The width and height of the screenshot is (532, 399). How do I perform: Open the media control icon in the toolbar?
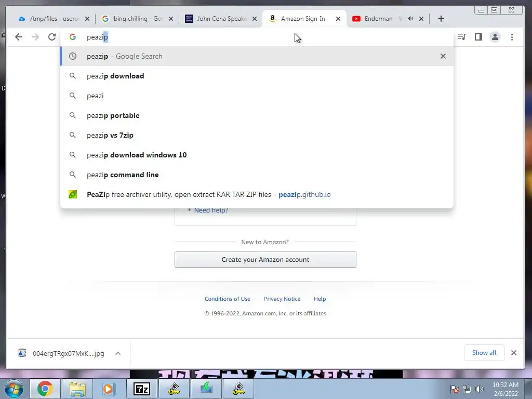[461, 37]
